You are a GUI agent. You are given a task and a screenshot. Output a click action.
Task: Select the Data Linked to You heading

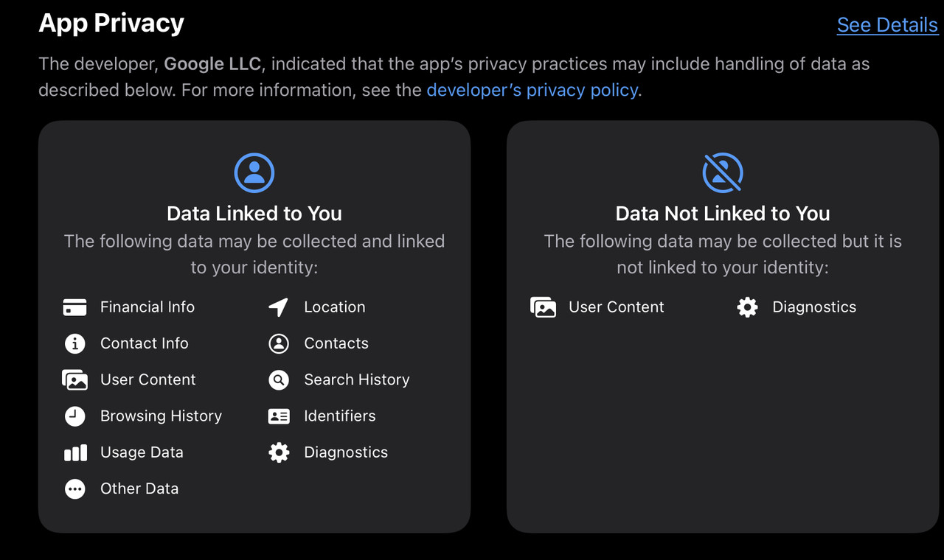[x=254, y=214]
